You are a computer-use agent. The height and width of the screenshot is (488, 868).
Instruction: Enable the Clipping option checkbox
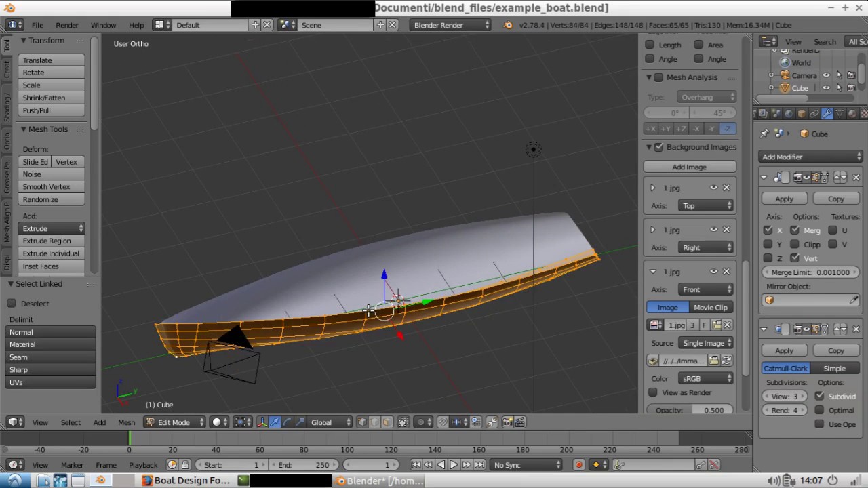point(795,244)
